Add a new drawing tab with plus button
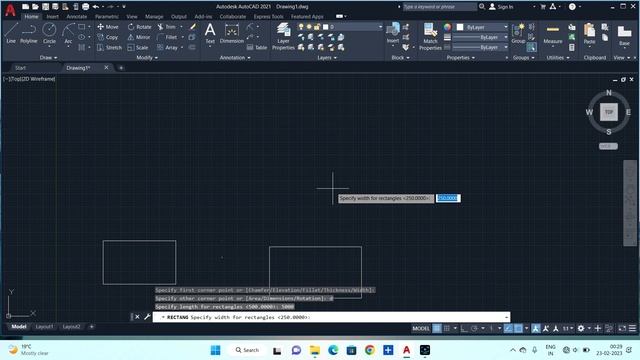This screenshot has width=640, height=360. [121, 68]
